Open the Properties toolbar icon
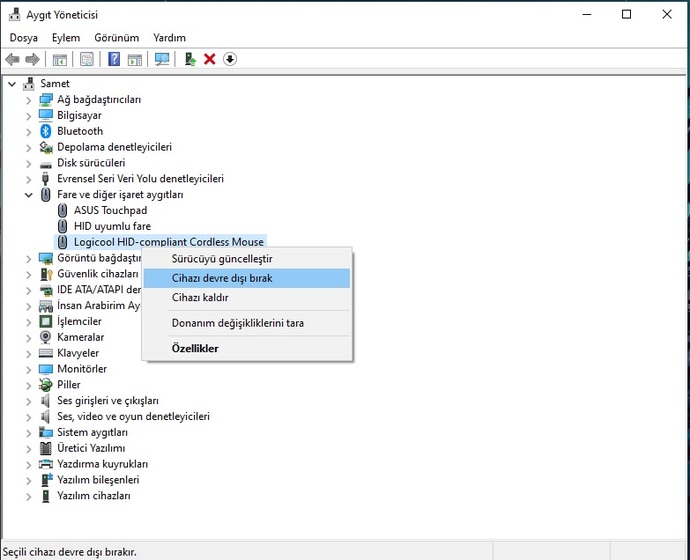This screenshot has width=690, height=560. [x=87, y=59]
